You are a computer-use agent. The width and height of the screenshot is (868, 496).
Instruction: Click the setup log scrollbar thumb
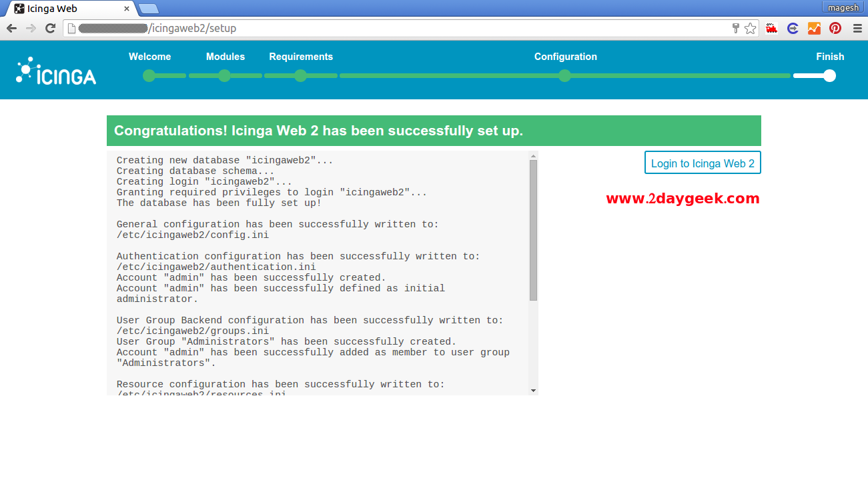pos(533,230)
